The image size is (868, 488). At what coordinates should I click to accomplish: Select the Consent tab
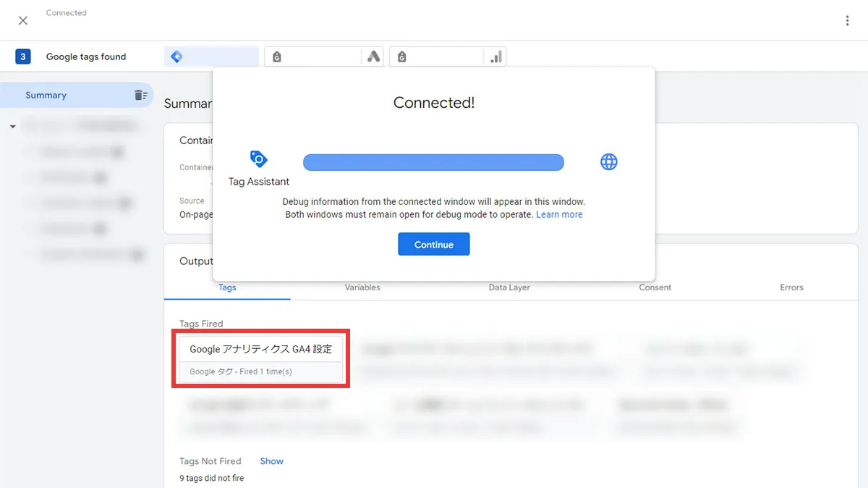pos(655,287)
